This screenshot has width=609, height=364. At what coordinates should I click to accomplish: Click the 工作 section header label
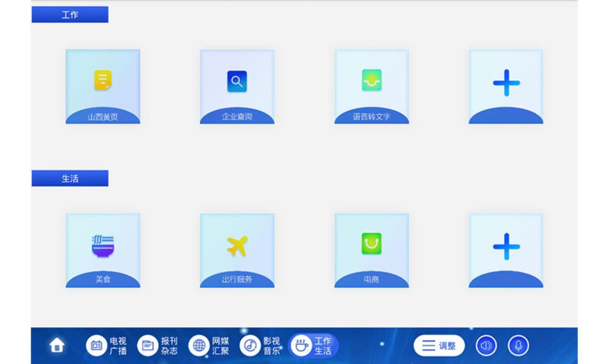[69, 13]
